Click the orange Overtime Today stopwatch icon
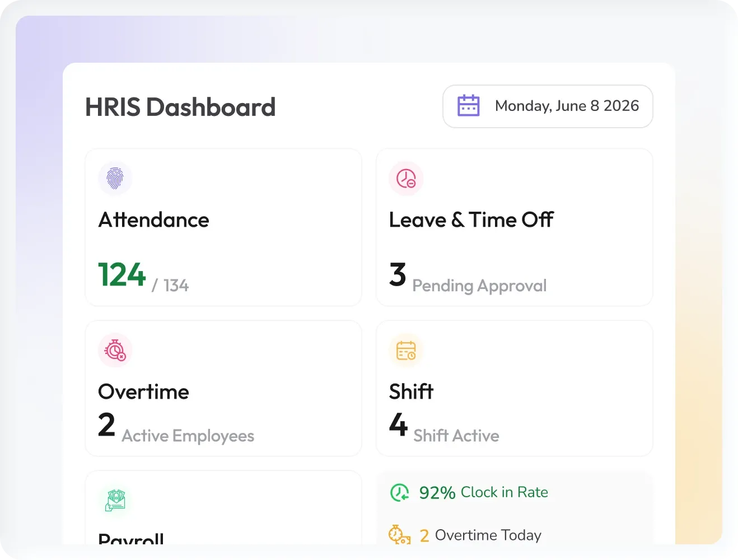Image resolution: width=738 pixels, height=560 pixels. click(400, 535)
